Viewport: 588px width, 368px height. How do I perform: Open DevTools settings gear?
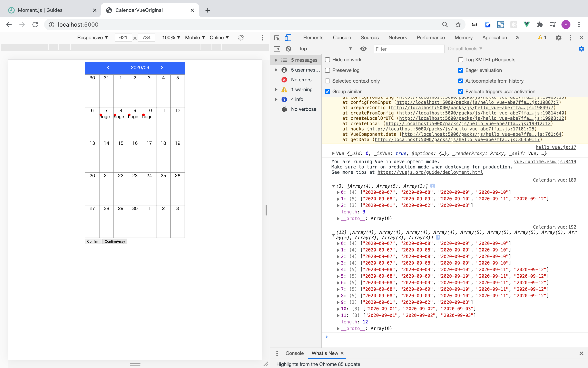(558, 38)
